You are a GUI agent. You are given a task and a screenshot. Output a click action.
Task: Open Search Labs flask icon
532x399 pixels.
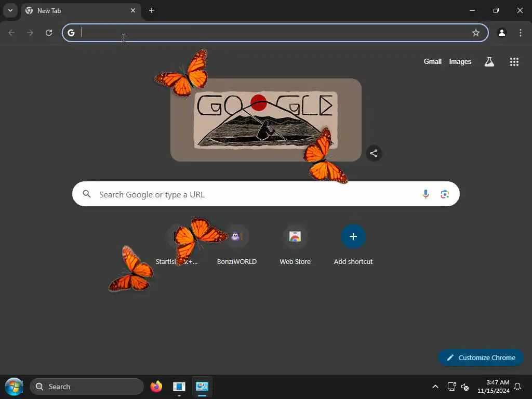coord(489,61)
